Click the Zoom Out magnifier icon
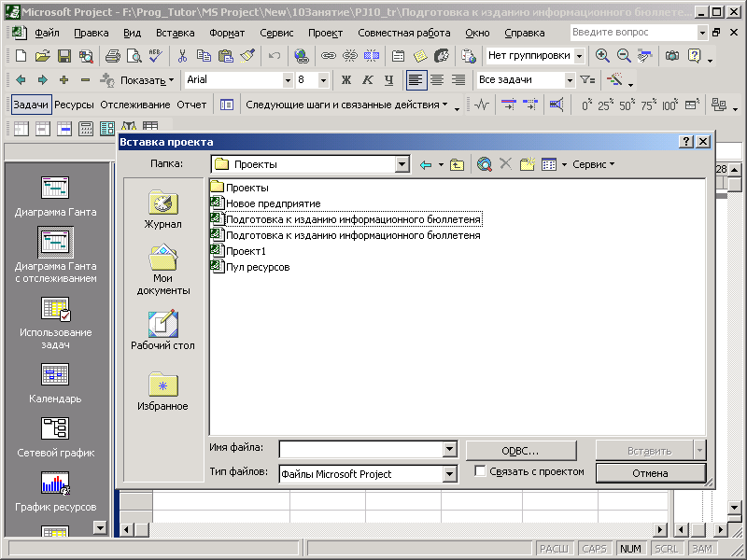This screenshot has height=560, width=747. 624,56
